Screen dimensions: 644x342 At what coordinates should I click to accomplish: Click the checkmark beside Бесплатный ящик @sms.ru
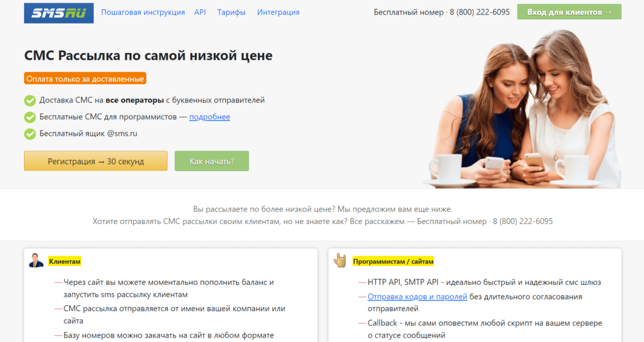click(30, 134)
